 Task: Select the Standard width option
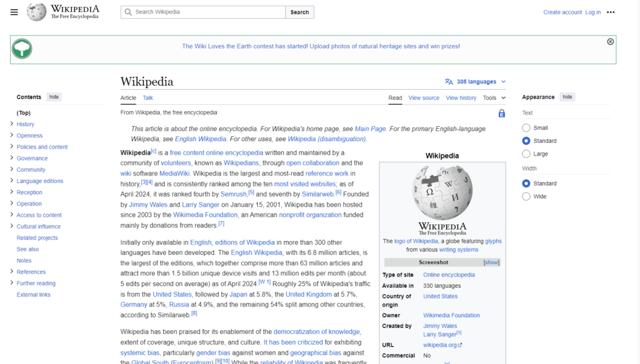tap(526, 184)
